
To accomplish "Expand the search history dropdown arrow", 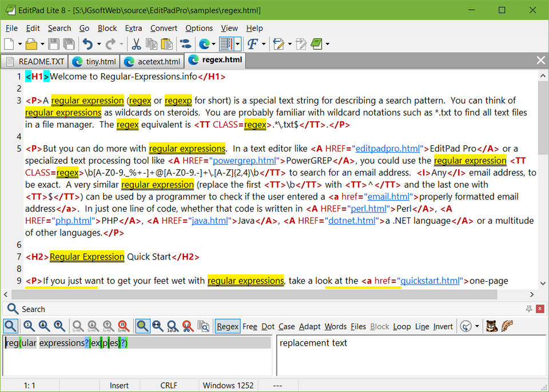I will (x=477, y=326).
